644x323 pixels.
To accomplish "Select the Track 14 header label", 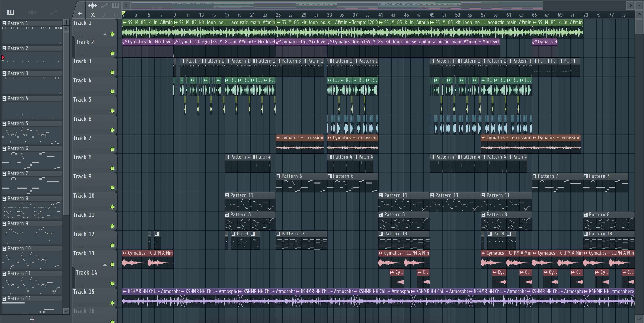I will (87, 273).
